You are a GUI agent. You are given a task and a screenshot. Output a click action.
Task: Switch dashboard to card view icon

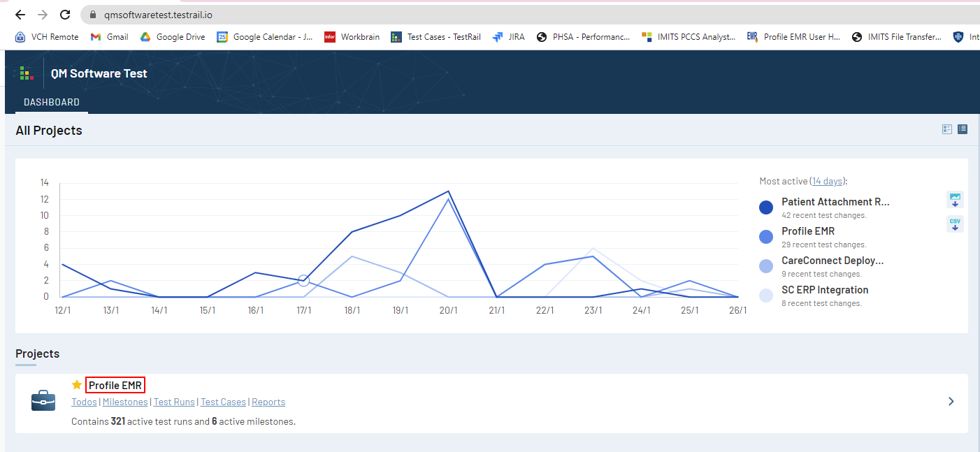point(946,129)
